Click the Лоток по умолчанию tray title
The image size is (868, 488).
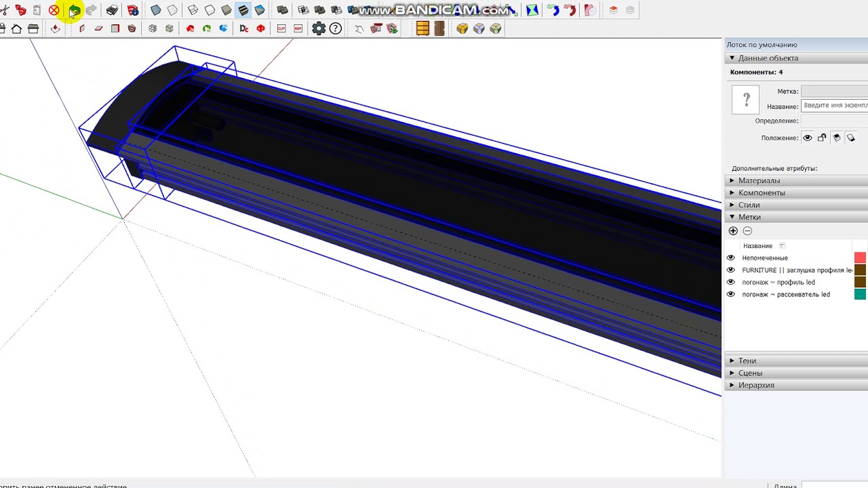coord(762,45)
